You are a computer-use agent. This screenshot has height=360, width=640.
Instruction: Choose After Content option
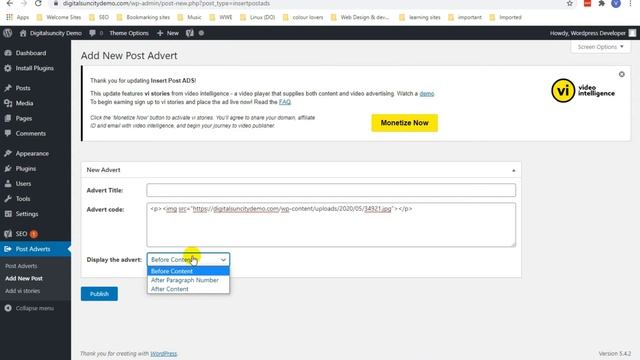click(188, 289)
